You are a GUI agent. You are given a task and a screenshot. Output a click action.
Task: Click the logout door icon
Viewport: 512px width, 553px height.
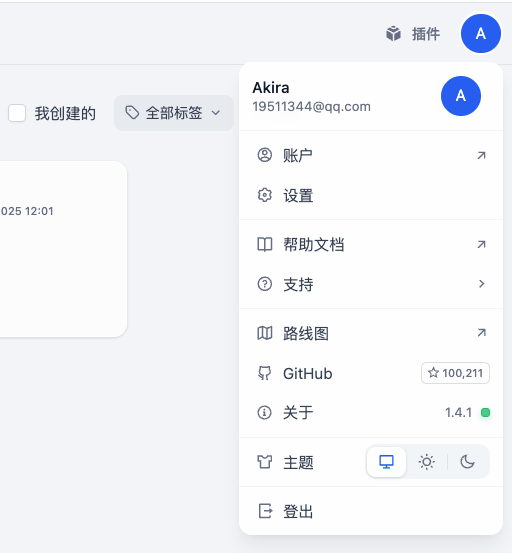click(x=265, y=511)
